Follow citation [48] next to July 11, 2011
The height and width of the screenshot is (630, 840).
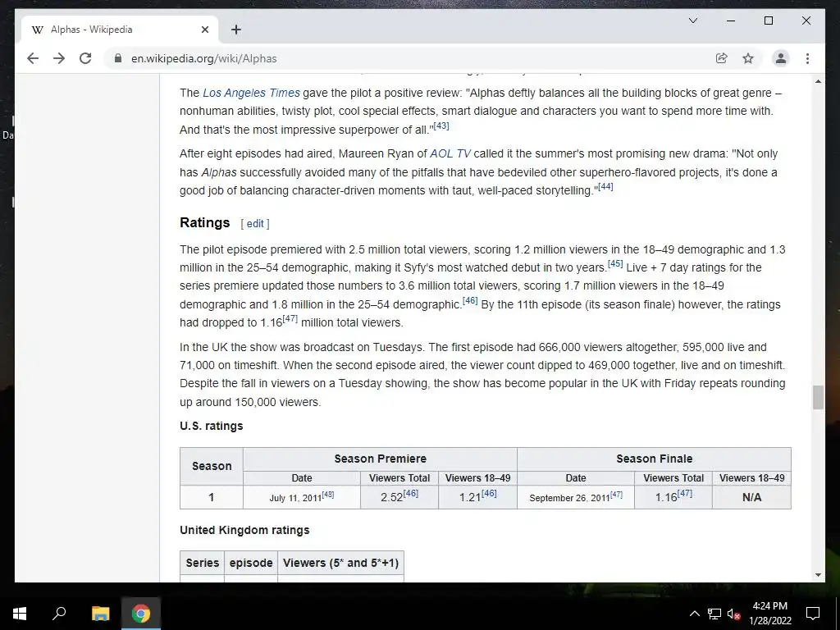point(328,495)
